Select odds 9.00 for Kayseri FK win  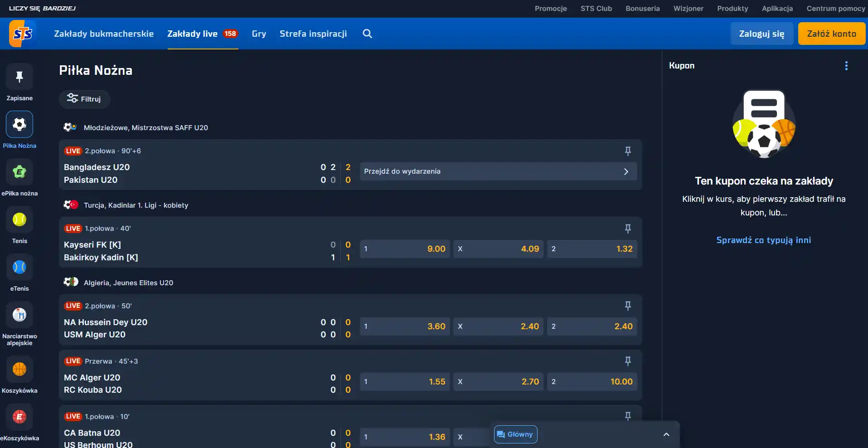click(x=405, y=249)
